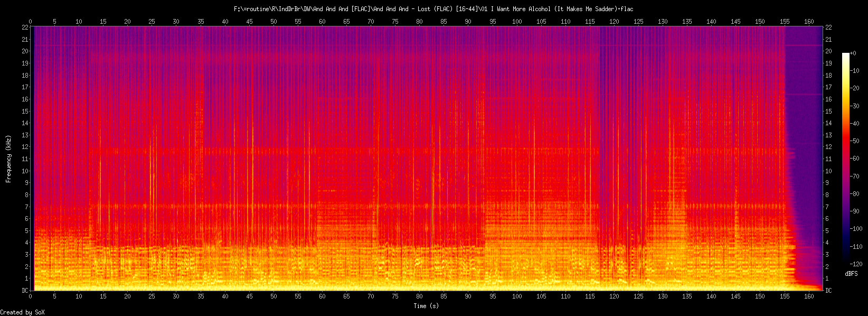The height and width of the screenshot is (316, 868).
Task: Click the FLAC file path title text
Action: tap(433, 9)
